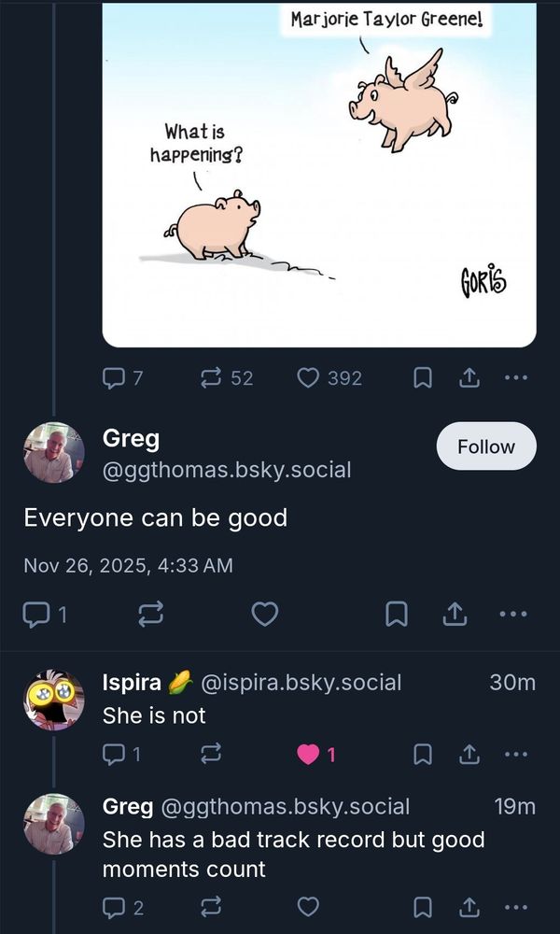Like Greg's "Everyone can be good" post

tap(265, 615)
